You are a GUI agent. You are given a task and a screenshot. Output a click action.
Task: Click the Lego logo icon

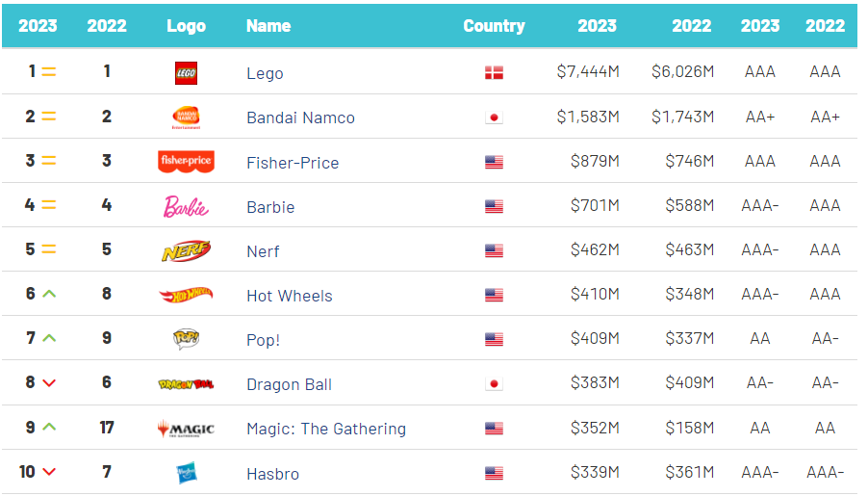pyautogui.click(x=186, y=72)
